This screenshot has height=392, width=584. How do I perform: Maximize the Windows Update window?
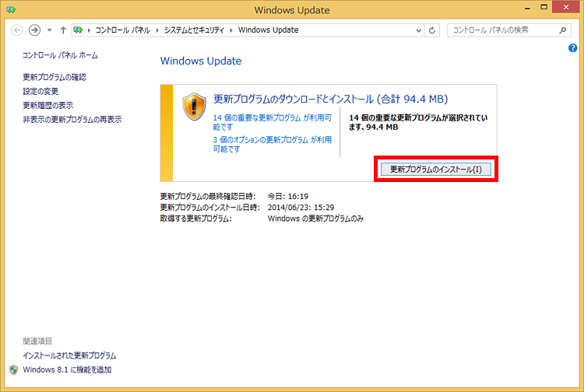[544, 7]
